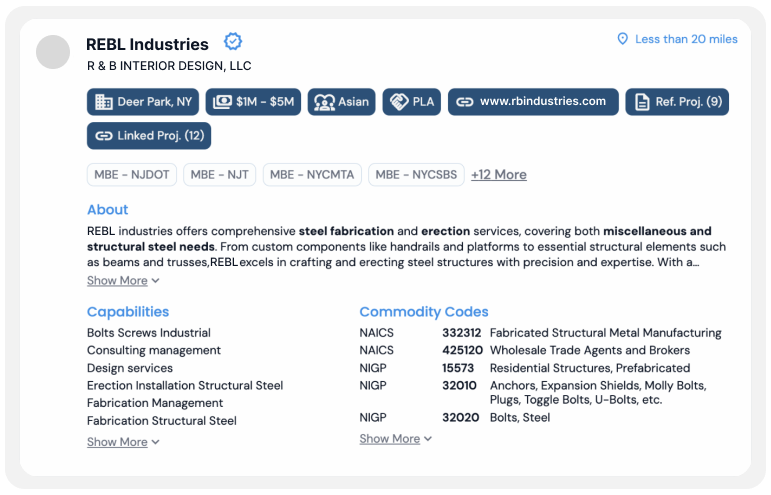Click the MBE - NYCMTA certification tag
The width and height of the screenshot is (771, 495).
(x=312, y=175)
